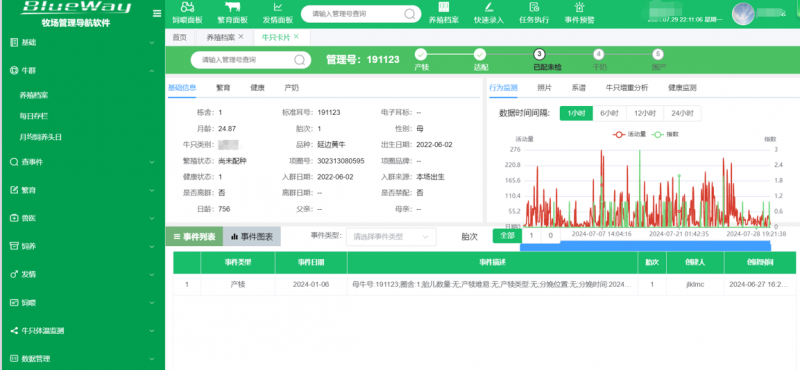Open the 牛只增重分析 tab
This screenshot has height=370, width=800.
pos(627,88)
